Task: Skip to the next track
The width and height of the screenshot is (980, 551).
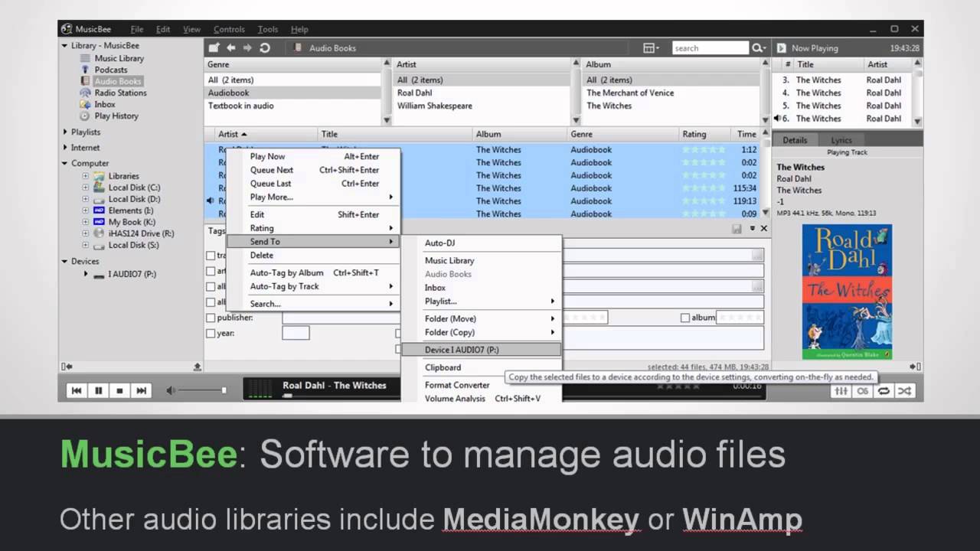Action: click(141, 390)
